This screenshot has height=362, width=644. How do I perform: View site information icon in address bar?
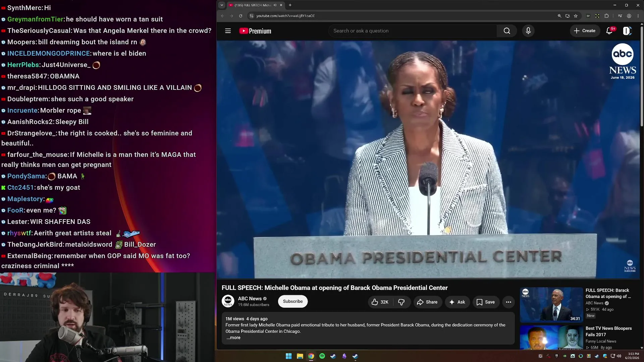252,16
